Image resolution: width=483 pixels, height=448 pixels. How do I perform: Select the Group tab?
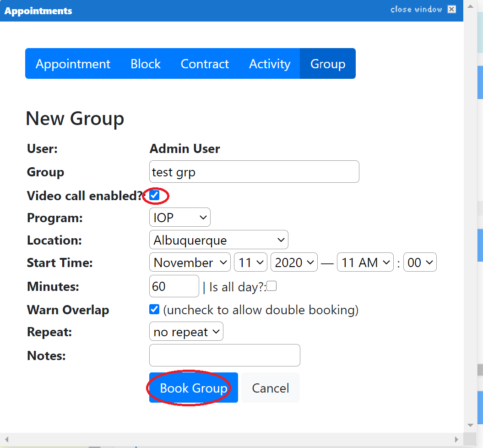(328, 64)
